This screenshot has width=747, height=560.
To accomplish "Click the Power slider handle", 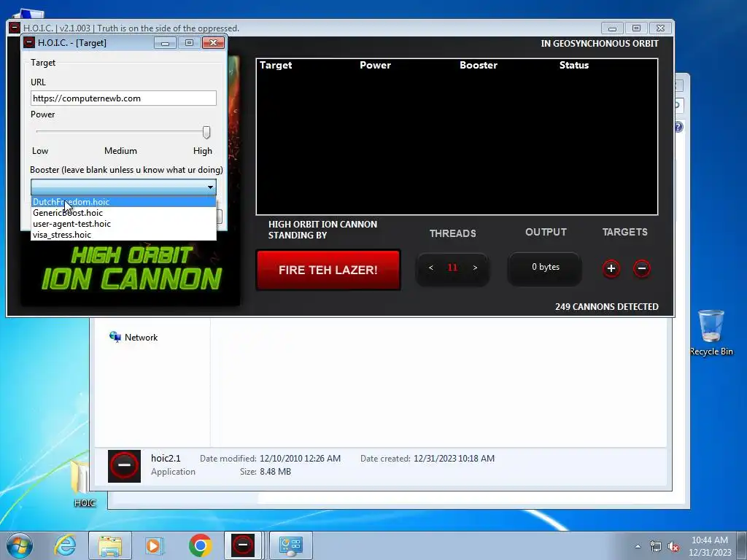I will pos(206,132).
